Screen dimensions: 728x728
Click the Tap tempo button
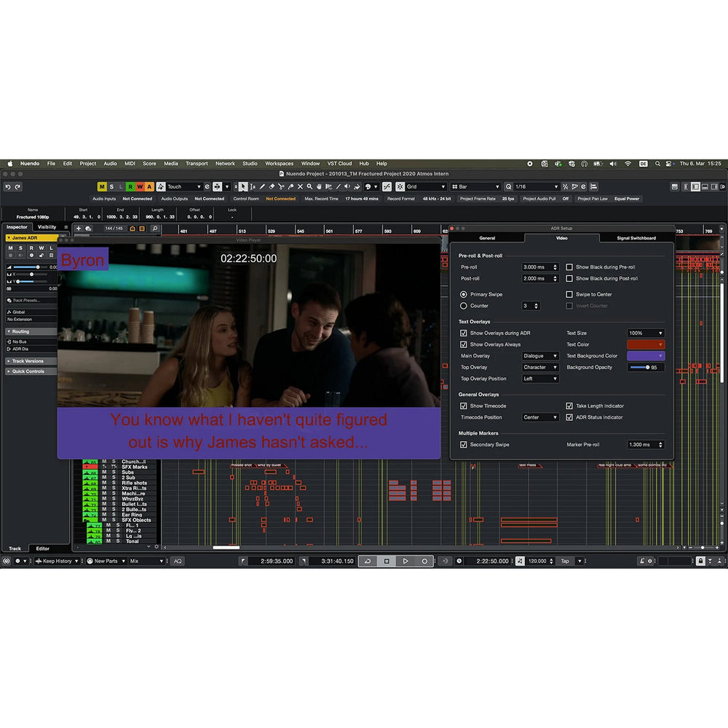(x=566, y=561)
